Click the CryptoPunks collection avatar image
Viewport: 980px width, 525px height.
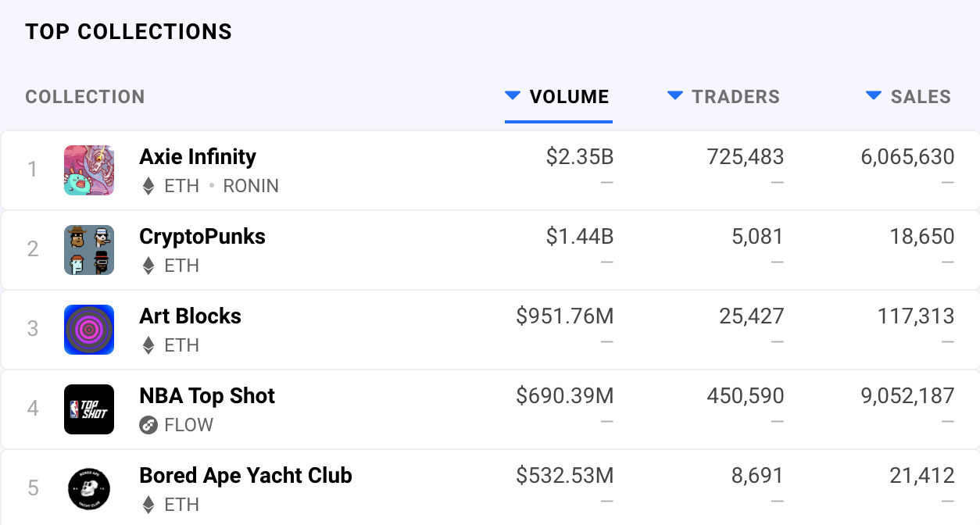89,250
